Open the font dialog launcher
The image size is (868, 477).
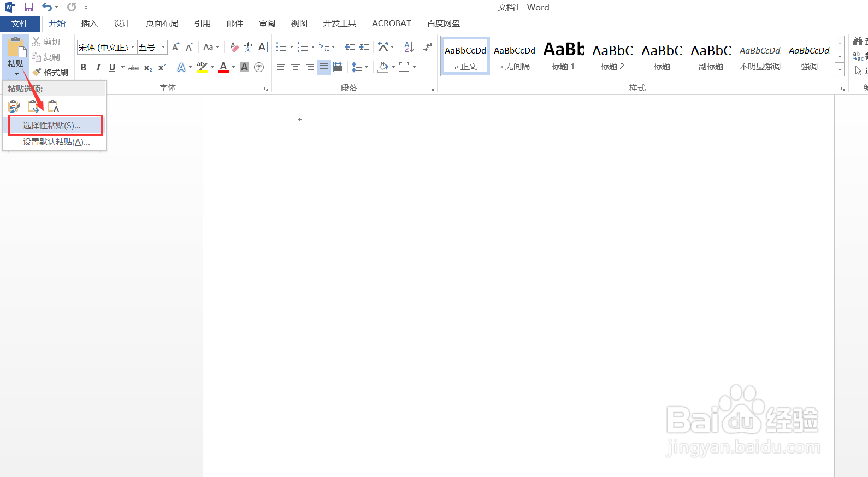click(267, 89)
